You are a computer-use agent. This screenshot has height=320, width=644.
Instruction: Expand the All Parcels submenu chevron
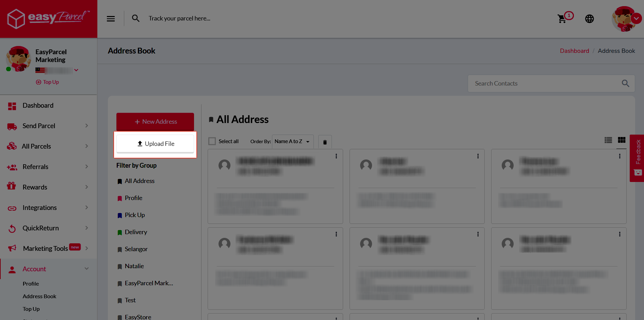[86, 146]
